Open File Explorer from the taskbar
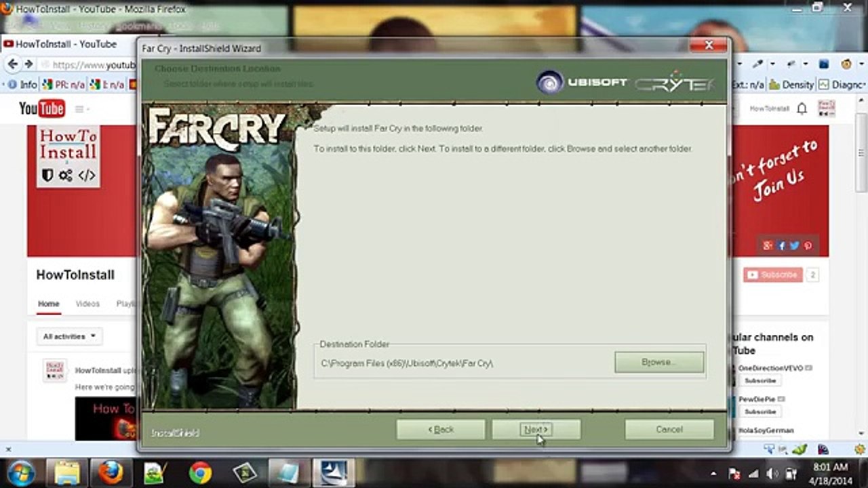This screenshot has width=868, height=488. tap(68, 472)
